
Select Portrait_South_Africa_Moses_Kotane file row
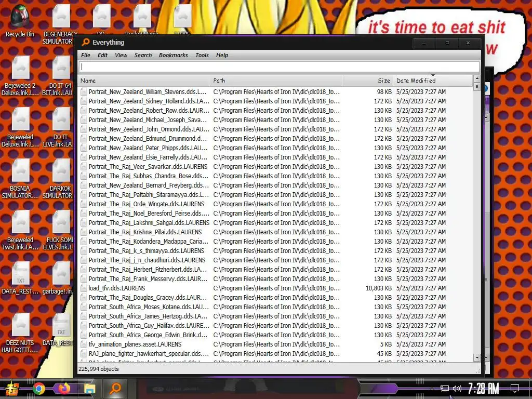pyautogui.click(x=275, y=307)
